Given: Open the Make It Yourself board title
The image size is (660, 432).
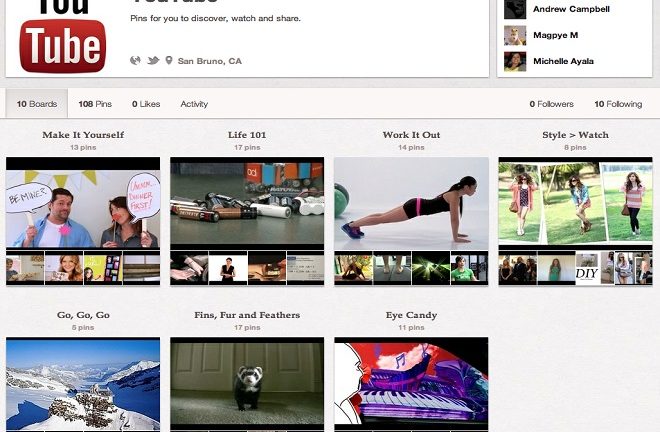Looking at the screenshot, I should click(83, 135).
